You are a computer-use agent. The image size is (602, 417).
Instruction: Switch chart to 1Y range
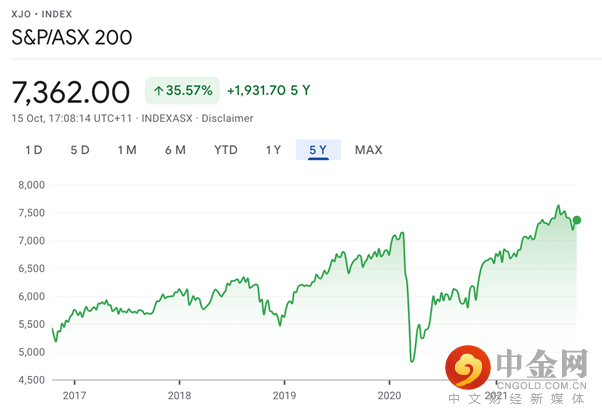click(273, 150)
